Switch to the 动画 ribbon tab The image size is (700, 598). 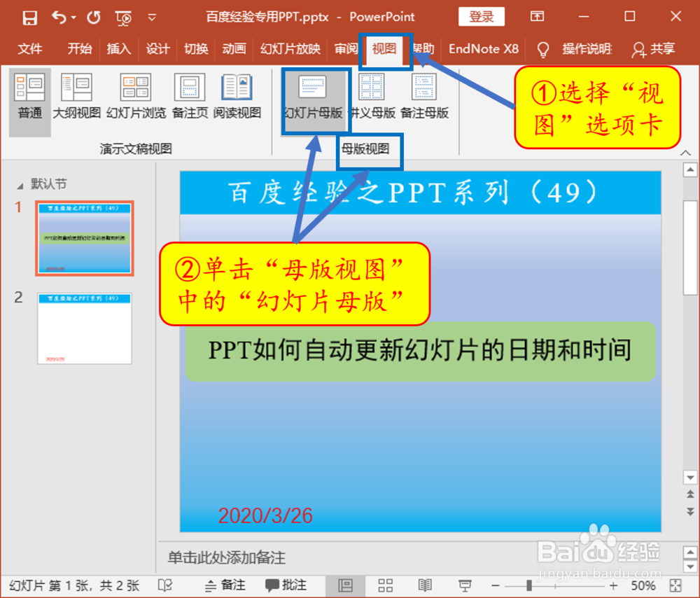[234, 49]
